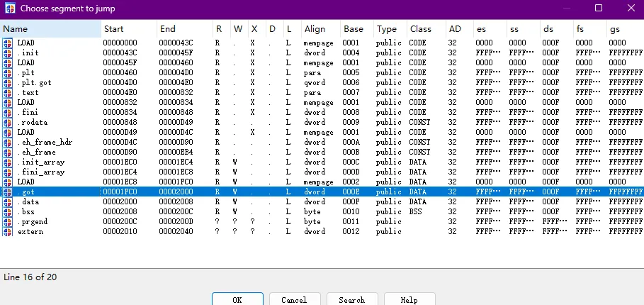Click base value 000A

[x=351, y=142]
